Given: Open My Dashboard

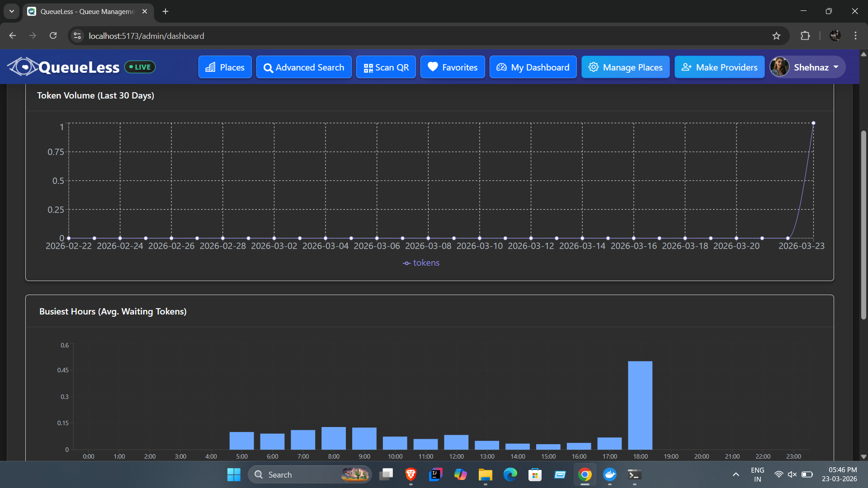Looking at the screenshot, I should [x=533, y=67].
